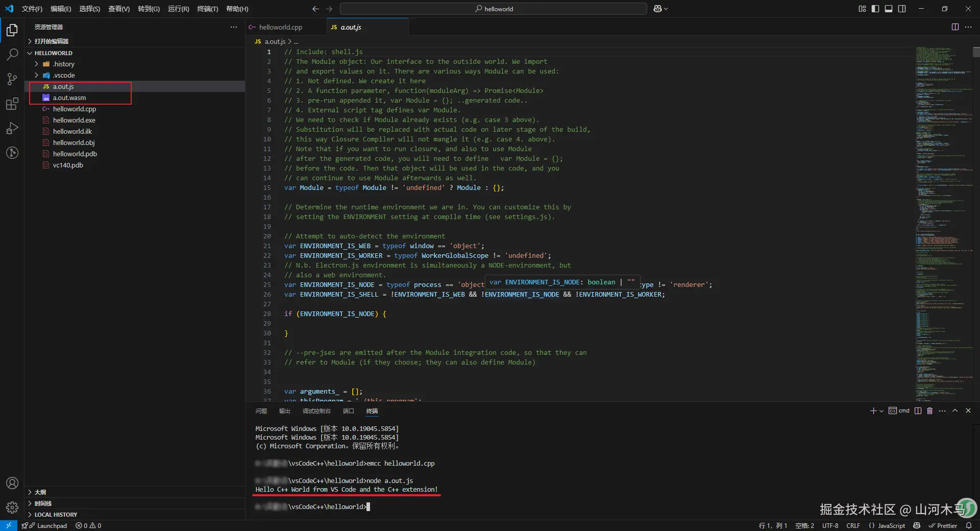Click the Prettier status bar button
The width and height of the screenshot is (980, 531).
[943, 525]
